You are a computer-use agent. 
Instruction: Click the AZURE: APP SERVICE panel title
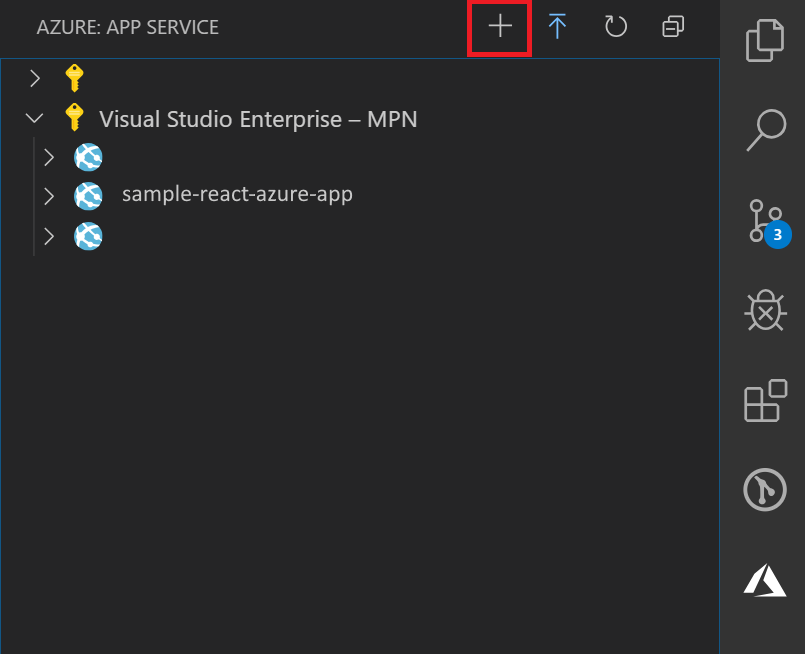(127, 27)
